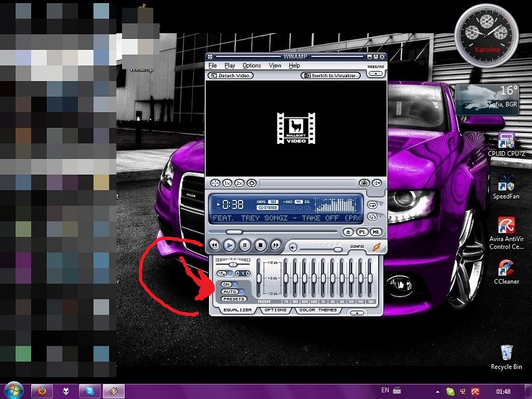Collapse the equalizer drawer arrow
Screen dimensions: 532x399
tap(357, 313)
